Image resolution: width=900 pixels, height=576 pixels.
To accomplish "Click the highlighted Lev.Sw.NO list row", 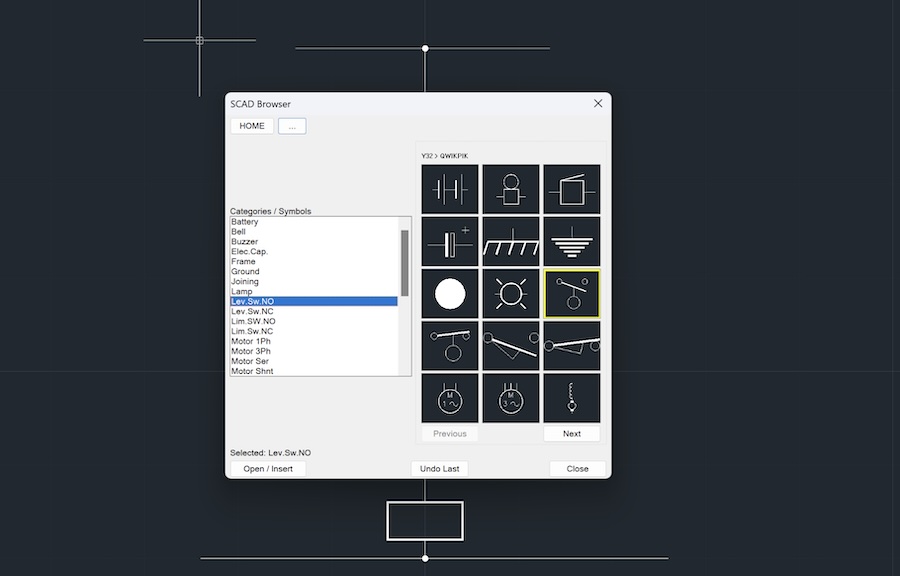I will [x=314, y=301].
